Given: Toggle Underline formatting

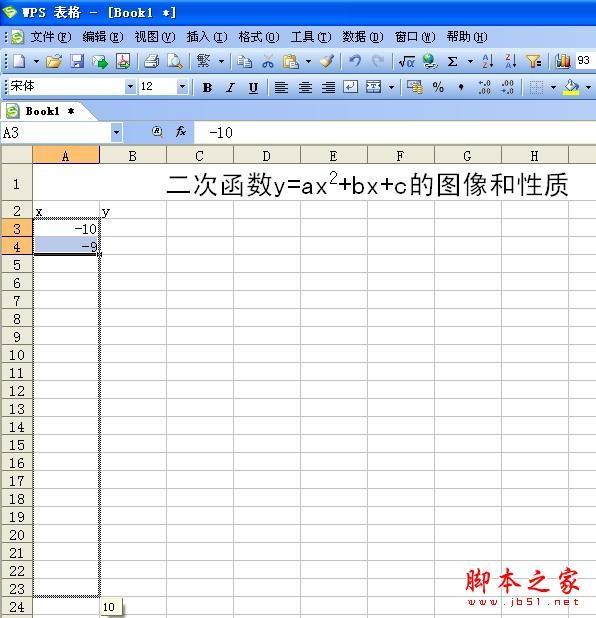Looking at the screenshot, I should (x=253, y=87).
